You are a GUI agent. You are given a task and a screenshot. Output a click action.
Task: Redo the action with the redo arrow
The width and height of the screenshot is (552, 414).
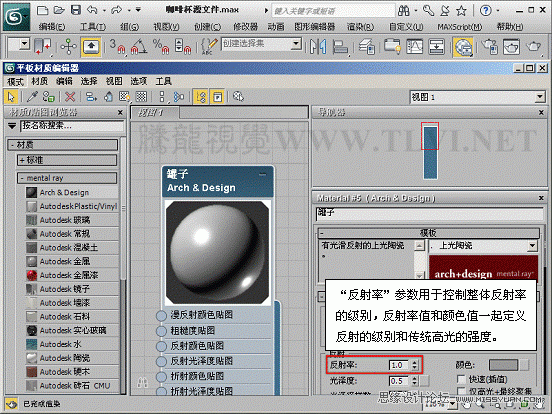[116, 10]
